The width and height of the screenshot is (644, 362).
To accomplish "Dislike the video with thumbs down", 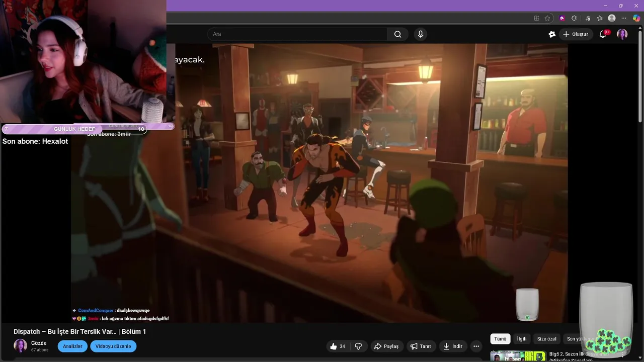I will pos(358,346).
